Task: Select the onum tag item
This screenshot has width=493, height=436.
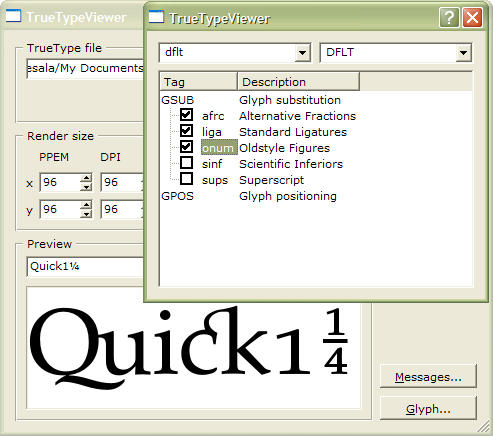Action: click(x=219, y=148)
